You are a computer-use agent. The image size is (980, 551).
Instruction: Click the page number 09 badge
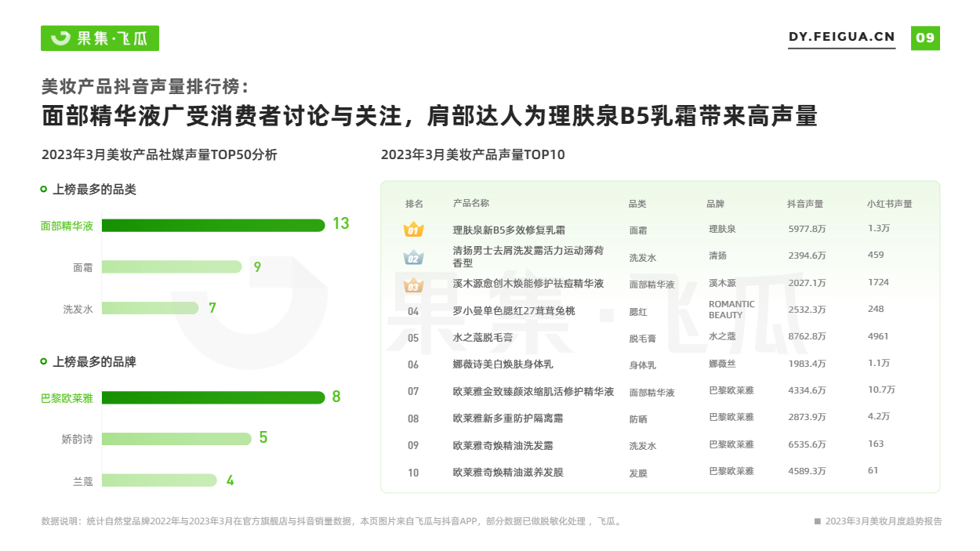tap(925, 38)
